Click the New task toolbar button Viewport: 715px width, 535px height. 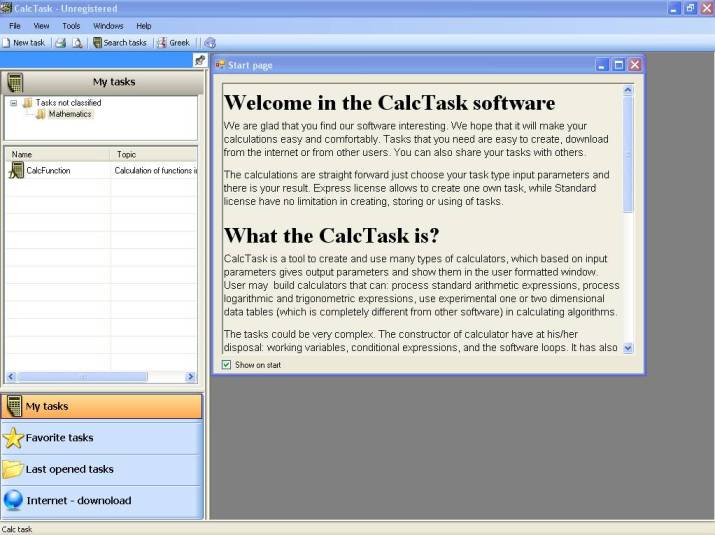24,43
